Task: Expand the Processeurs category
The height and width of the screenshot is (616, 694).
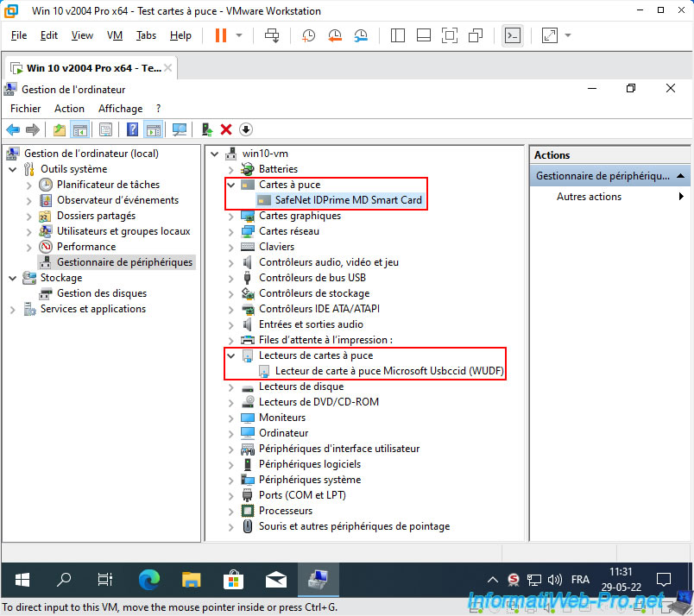Action: pyautogui.click(x=231, y=512)
